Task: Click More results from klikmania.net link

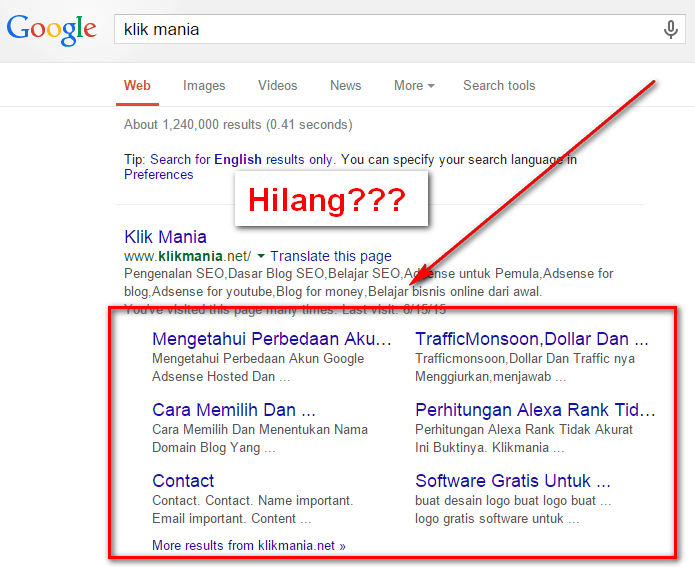Action: click(x=249, y=545)
